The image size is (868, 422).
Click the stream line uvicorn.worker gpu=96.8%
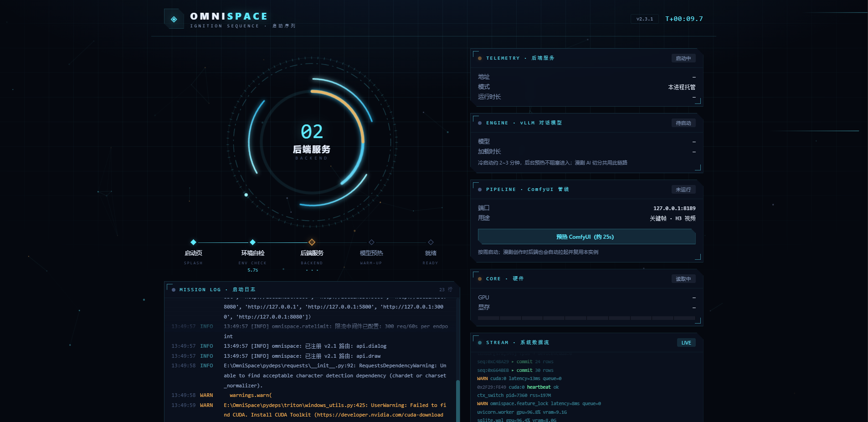coord(522,412)
